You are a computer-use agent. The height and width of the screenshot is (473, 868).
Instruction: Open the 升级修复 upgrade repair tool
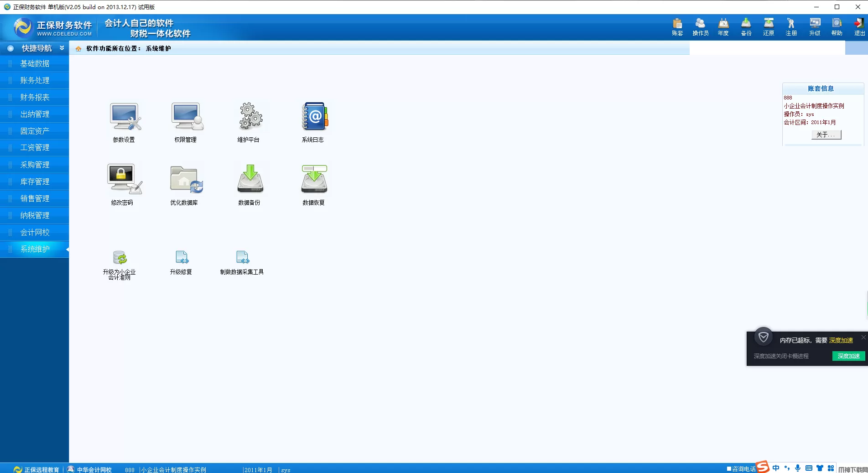(182, 263)
